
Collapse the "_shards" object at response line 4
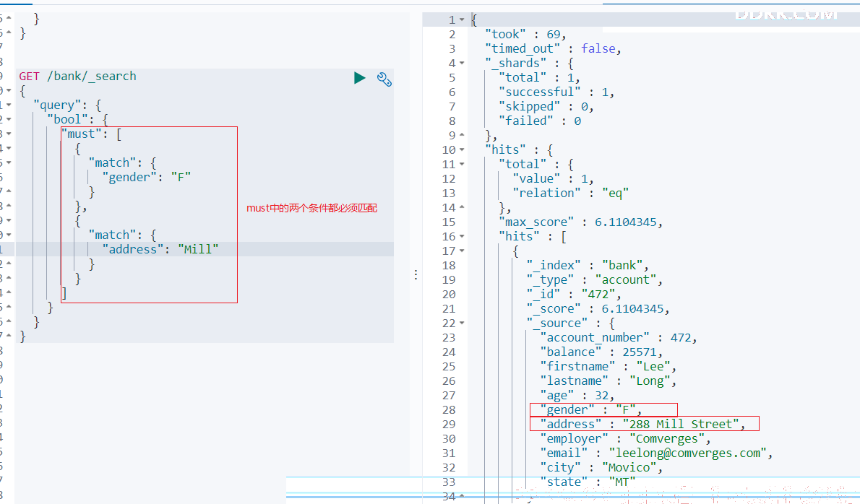click(462, 63)
